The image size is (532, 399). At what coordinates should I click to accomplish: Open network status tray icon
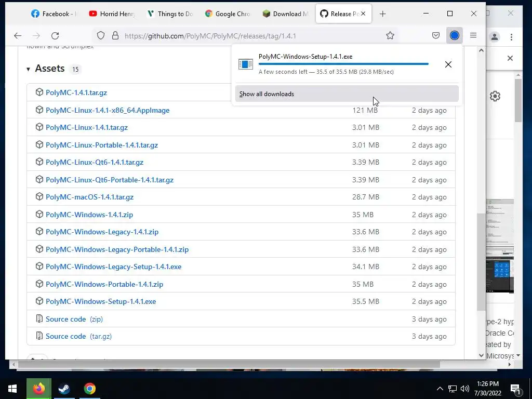pos(453,389)
